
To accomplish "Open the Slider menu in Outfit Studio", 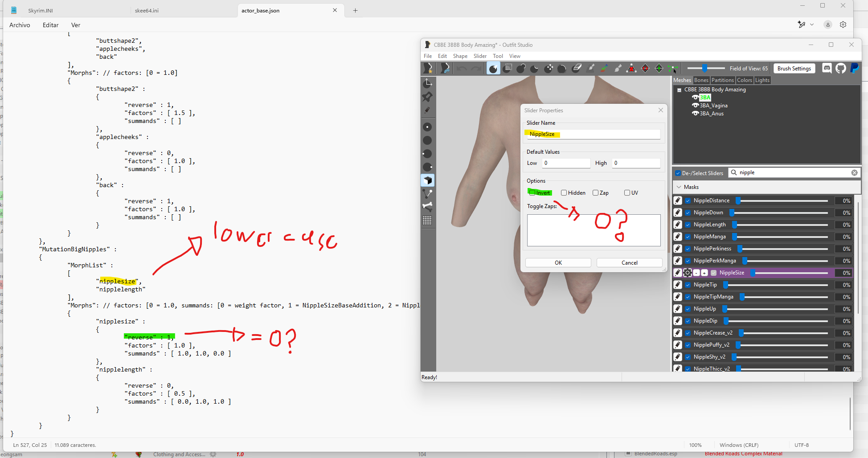I will coord(479,56).
